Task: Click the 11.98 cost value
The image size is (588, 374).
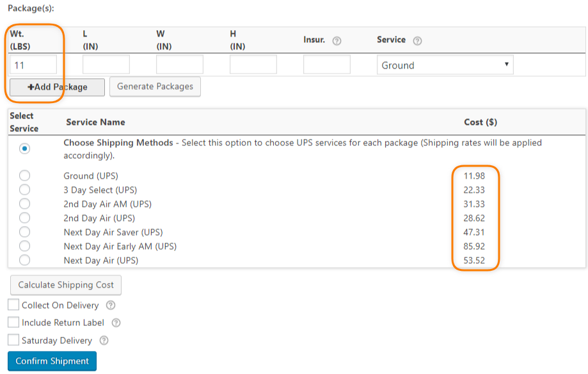Action: [x=474, y=175]
